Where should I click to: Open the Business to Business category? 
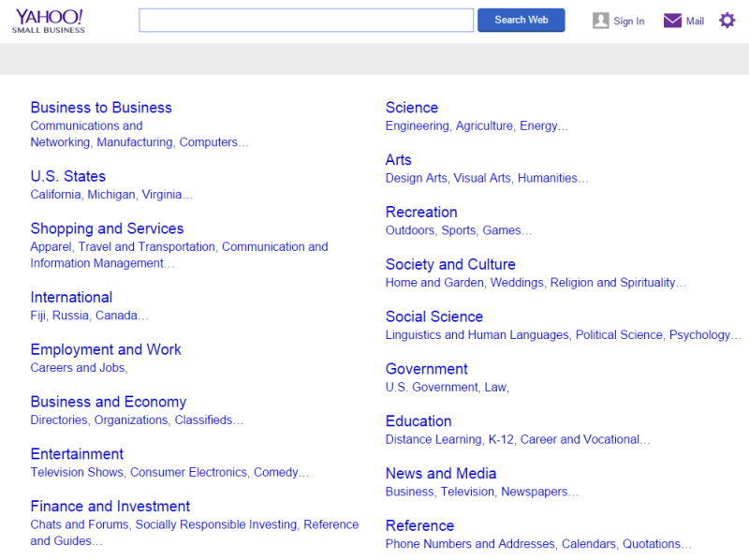pyautogui.click(x=100, y=108)
